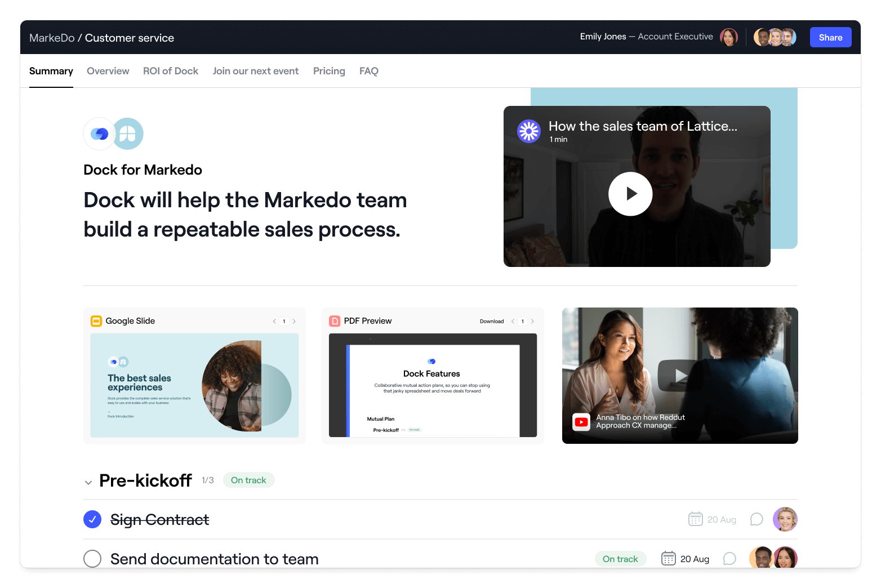Open the Overview tab
Screen dimensions: 881x588
click(x=108, y=71)
